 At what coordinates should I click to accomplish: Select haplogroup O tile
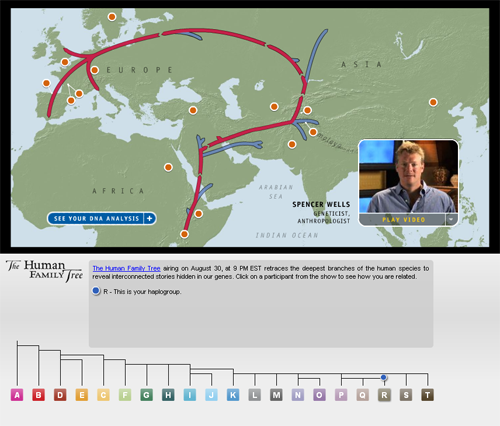[319, 395]
